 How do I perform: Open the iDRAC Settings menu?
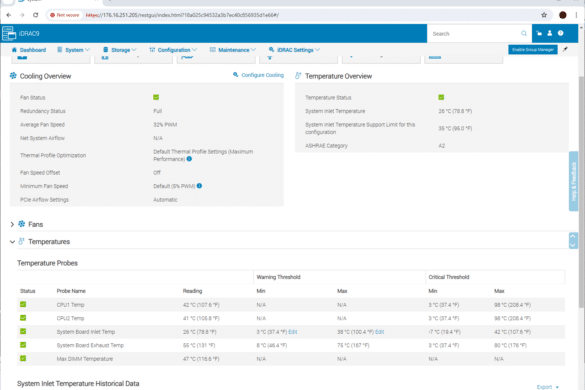pyautogui.click(x=294, y=50)
